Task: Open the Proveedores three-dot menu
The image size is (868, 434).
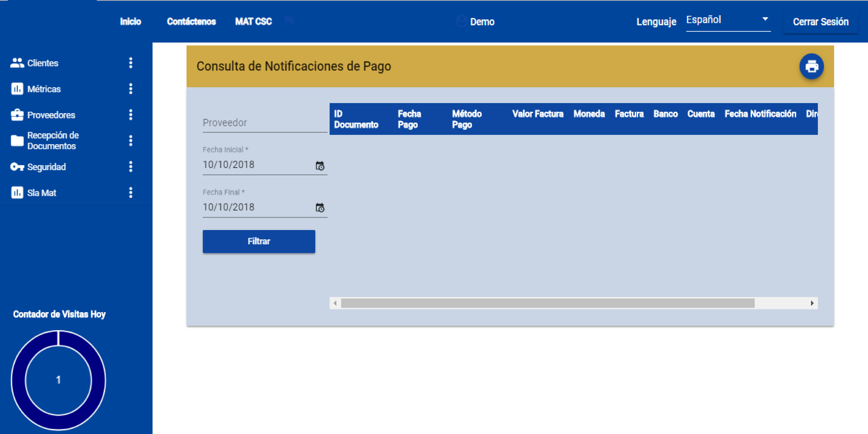Action: pos(131,115)
